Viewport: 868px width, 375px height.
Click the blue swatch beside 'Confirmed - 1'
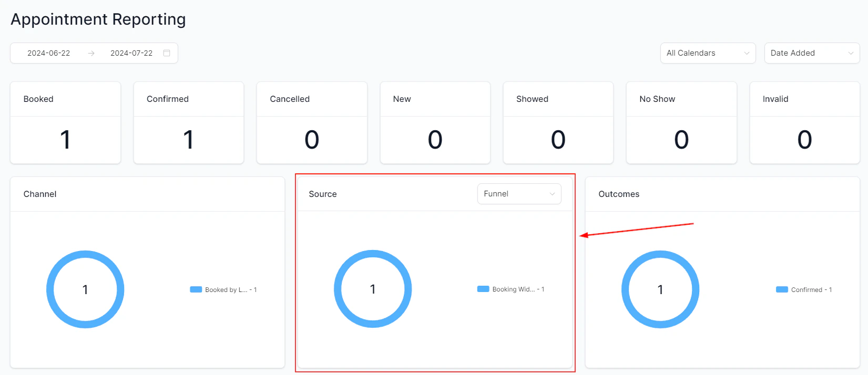[782, 289]
